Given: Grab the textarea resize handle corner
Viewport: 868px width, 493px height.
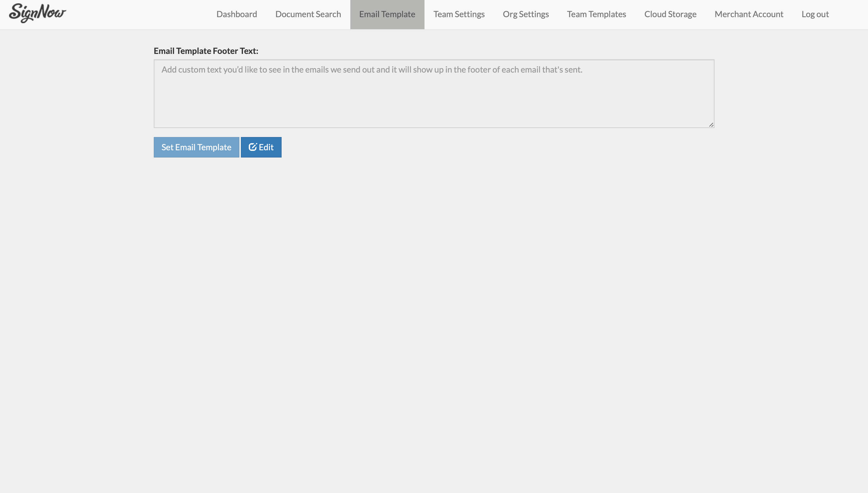Looking at the screenshot, I should (711, 125).
